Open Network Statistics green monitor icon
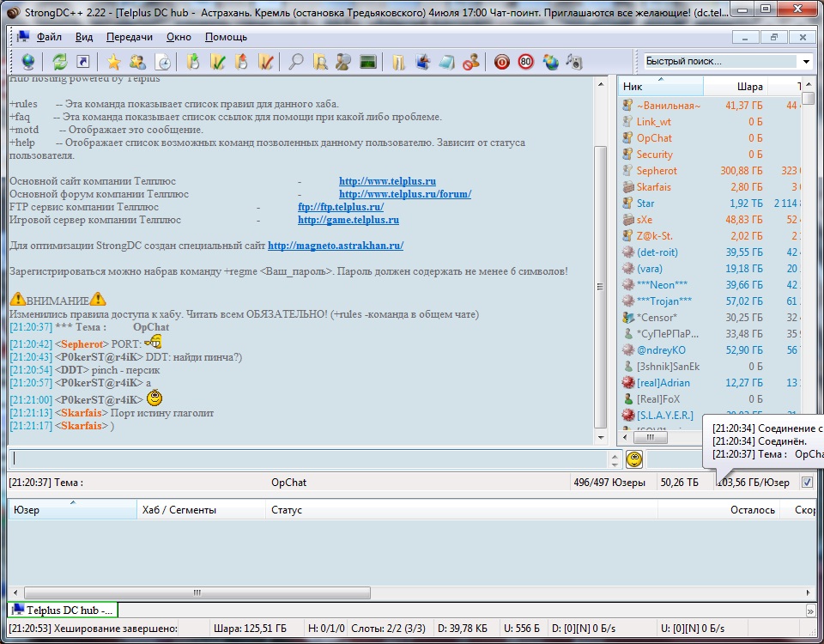The height and width of the screenshot is (644, 824). pyautogui.click(x=368, y=62)
